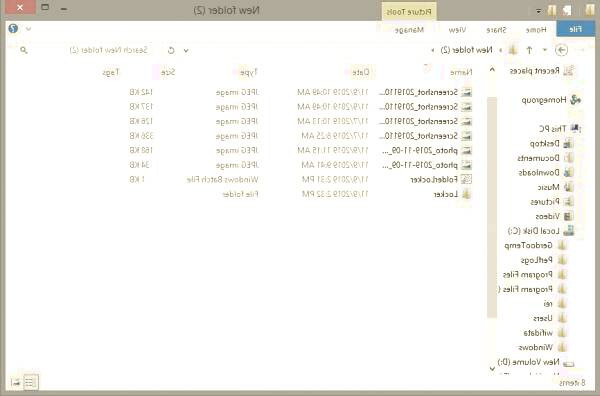Open the Manage ribbon tab
The image size is (600, 396).
point(409,29)
